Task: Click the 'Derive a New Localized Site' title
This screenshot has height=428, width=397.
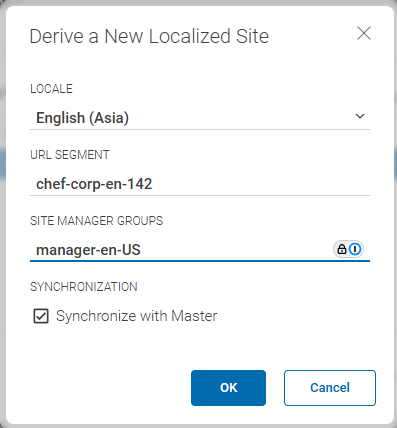Action: coord(149,36)
